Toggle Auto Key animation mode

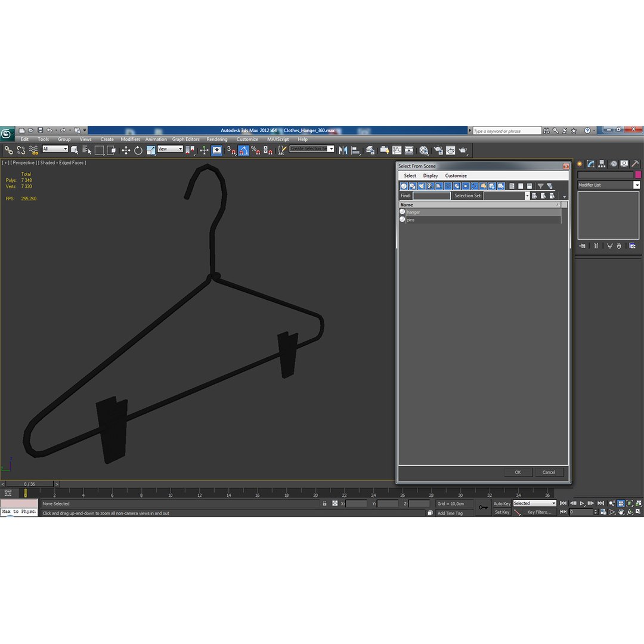click(501, 503)
